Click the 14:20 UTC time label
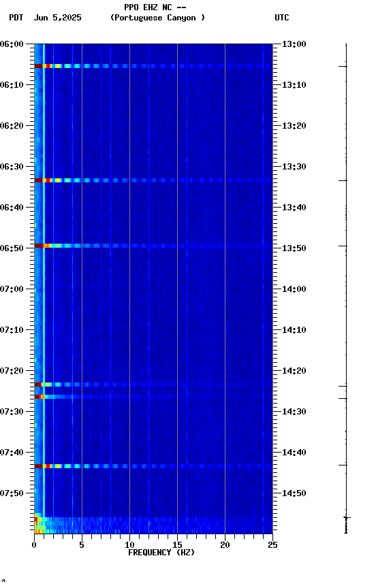 click(294, 372)
